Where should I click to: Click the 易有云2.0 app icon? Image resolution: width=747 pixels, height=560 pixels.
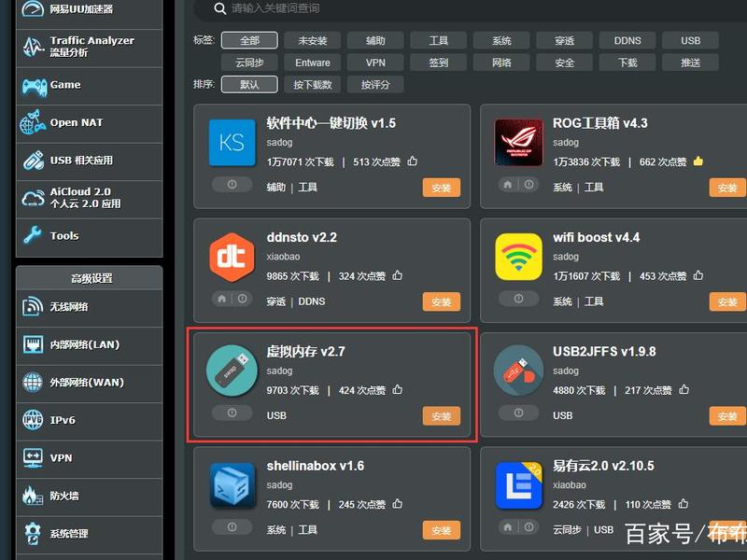pos(518,485)
